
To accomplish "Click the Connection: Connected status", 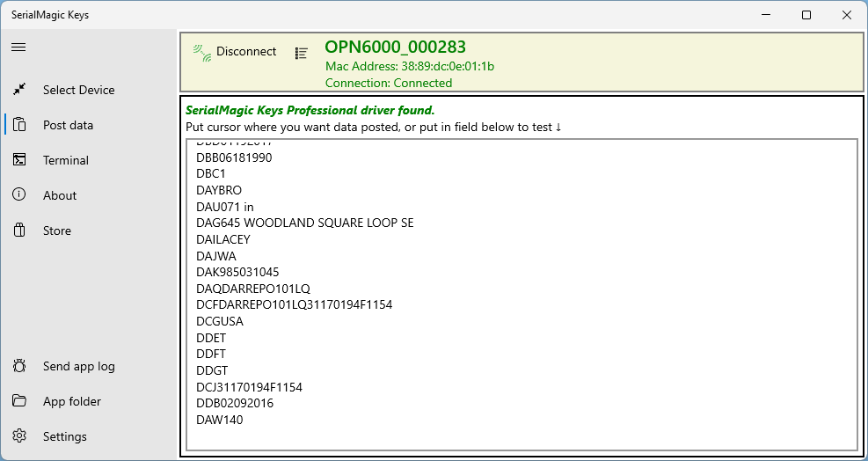I will 389,83.
